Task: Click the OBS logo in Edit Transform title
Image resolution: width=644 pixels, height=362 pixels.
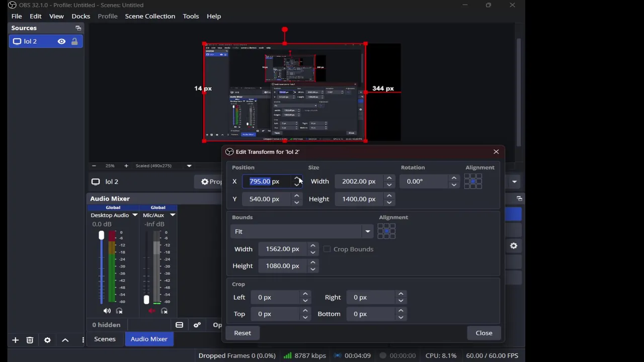Action: pos(229,152)
